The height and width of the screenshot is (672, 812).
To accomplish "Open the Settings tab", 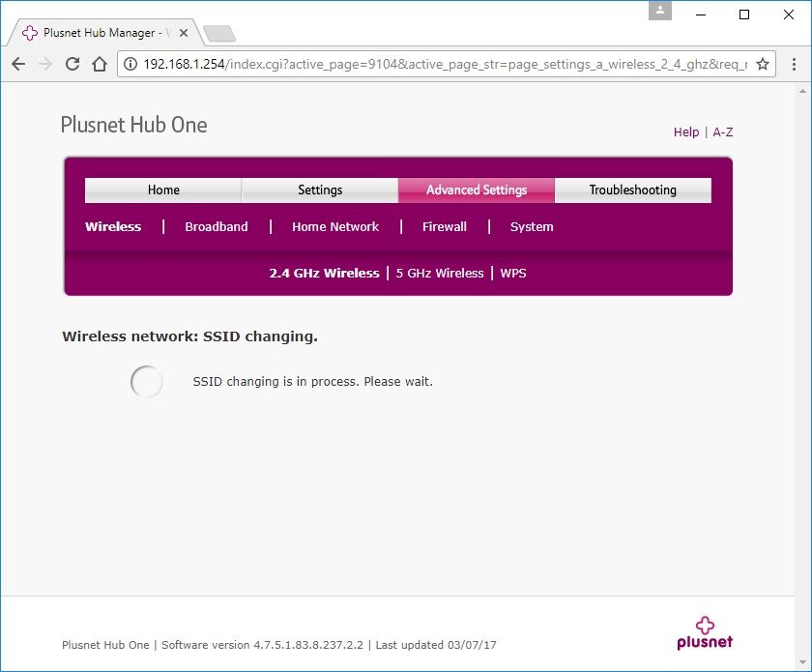I will coord(320,190).
